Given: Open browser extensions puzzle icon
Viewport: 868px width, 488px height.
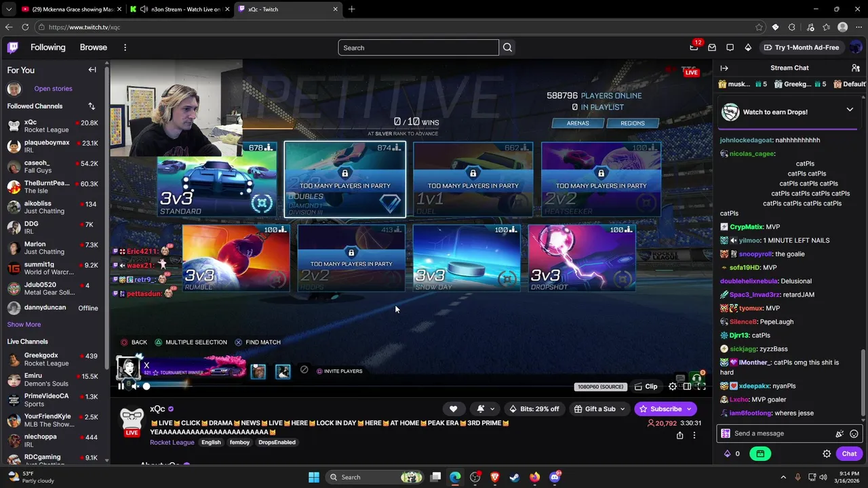Looking at the screenshot, I should click(791, 27).
